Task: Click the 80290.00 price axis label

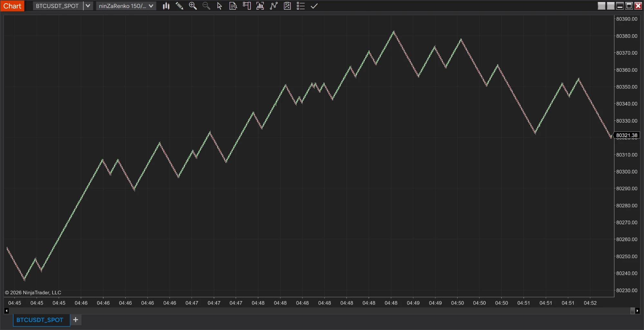Action: [x=627, y=189]
